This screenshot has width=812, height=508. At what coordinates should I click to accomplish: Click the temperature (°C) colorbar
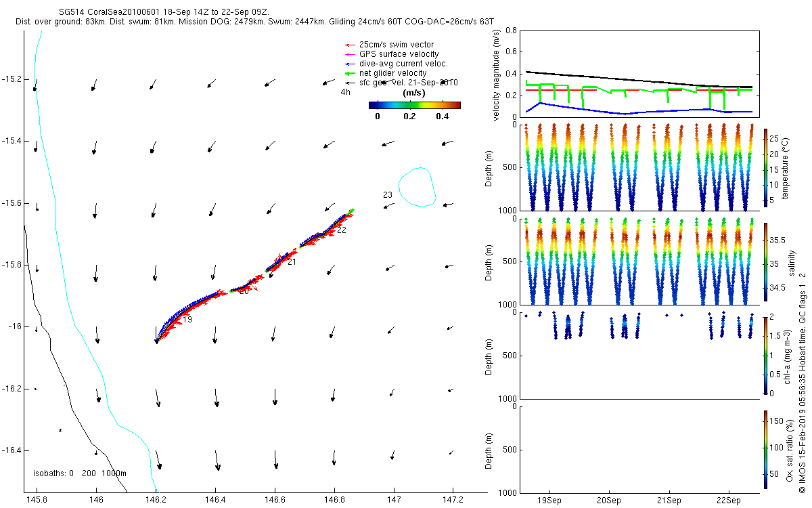point(765,167)
